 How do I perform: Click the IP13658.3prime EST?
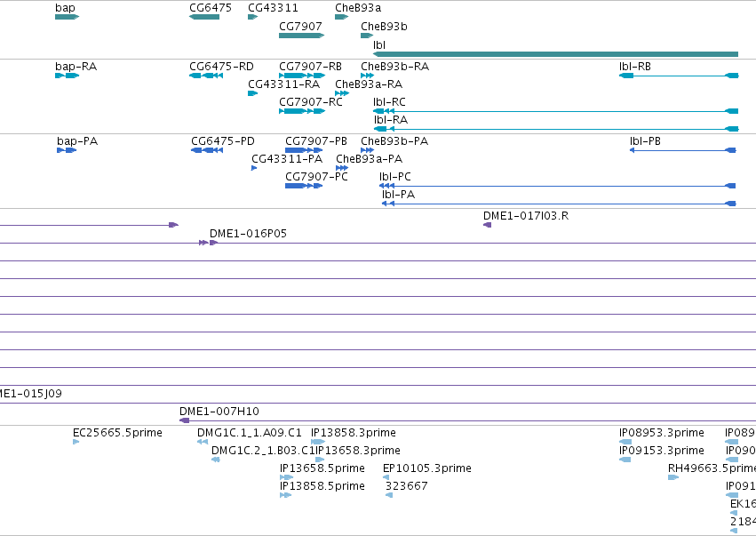pyautogui.click(x=320, y=460)
